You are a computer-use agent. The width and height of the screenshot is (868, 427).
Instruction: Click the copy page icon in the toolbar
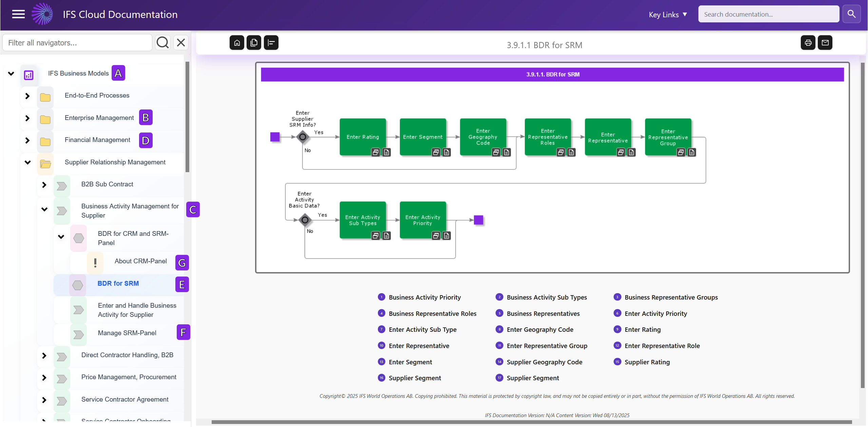tap(254, 42)
